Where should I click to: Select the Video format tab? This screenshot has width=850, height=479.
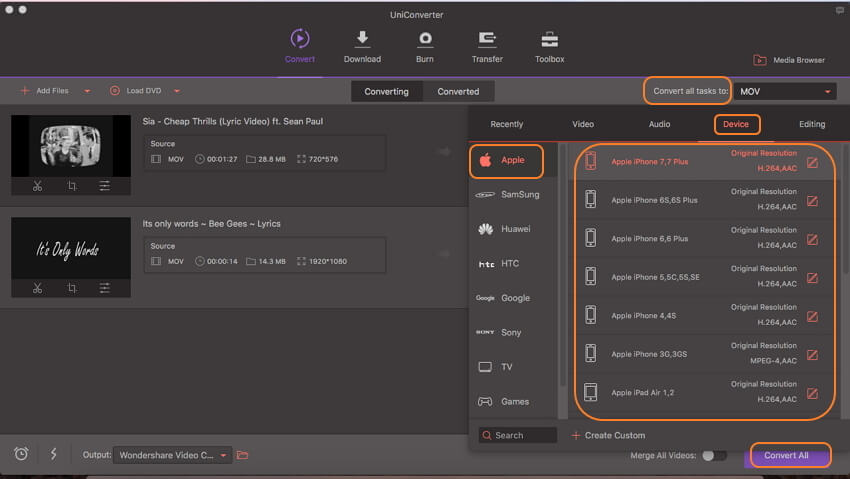(x=583, y=124)
